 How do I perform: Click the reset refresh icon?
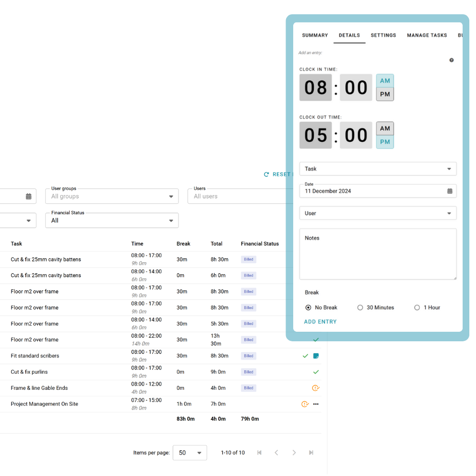(x=266, y=174)
